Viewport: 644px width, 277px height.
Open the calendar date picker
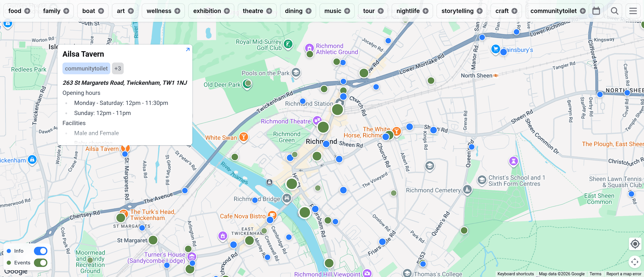point(596,11)
